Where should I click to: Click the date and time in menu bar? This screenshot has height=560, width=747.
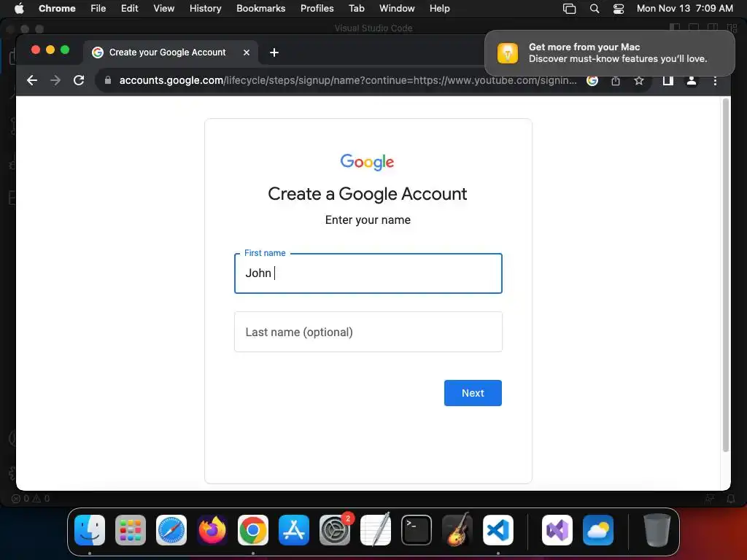(x=684, y=8)
